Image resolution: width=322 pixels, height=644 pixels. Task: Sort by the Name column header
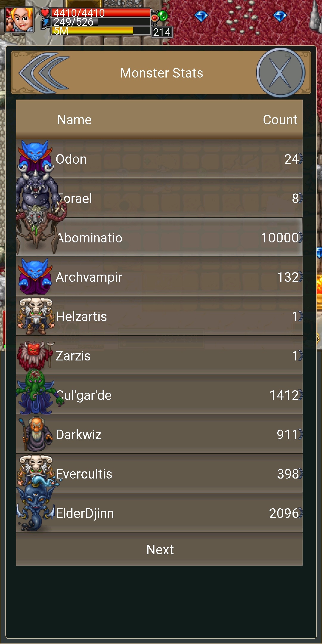[74, 120]
